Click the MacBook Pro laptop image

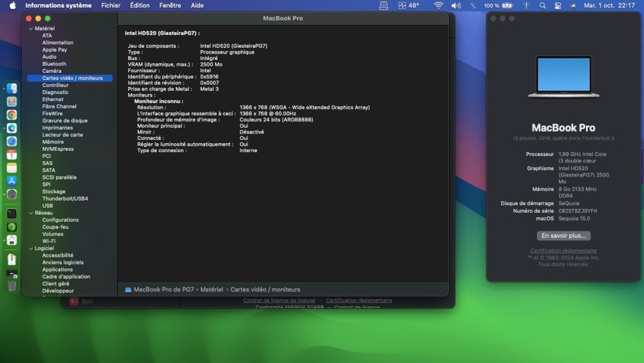point(563,77)
